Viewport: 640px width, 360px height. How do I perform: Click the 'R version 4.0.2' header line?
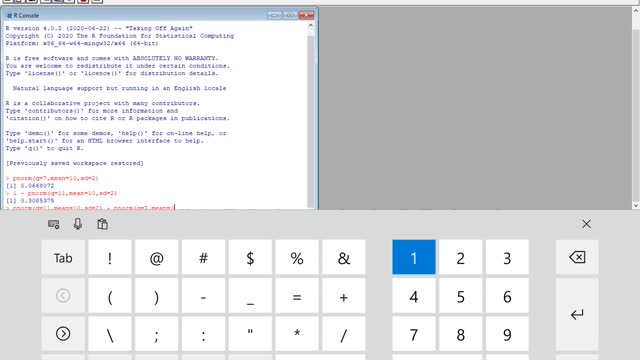coord(98,29)
